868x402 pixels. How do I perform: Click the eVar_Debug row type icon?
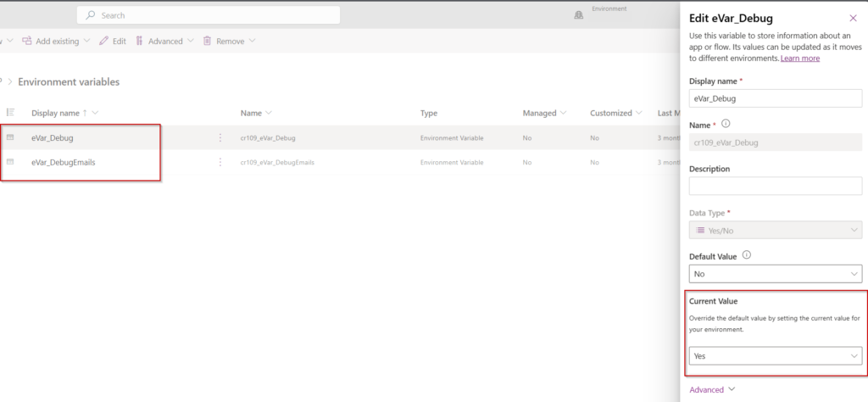pos(11,137)
